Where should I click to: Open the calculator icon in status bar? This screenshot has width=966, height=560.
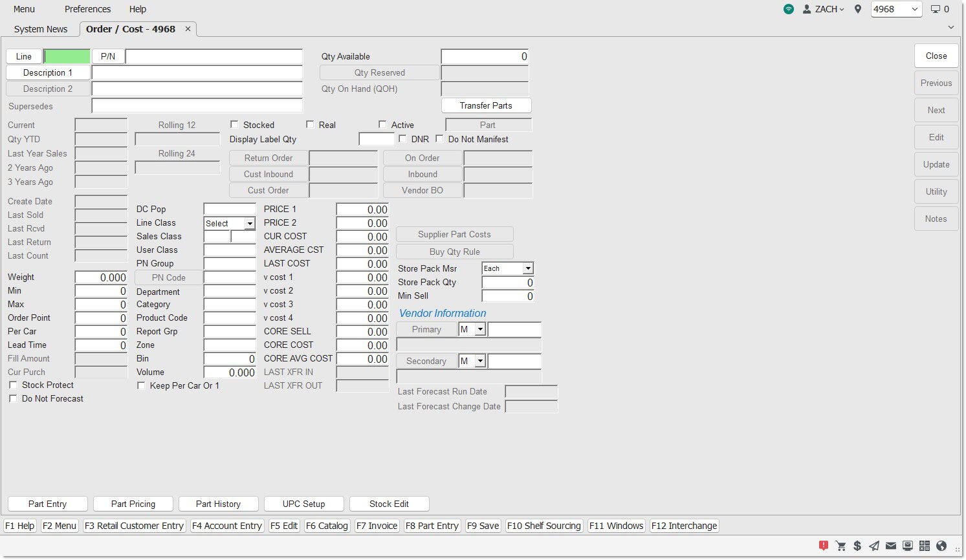pos(924,546)
